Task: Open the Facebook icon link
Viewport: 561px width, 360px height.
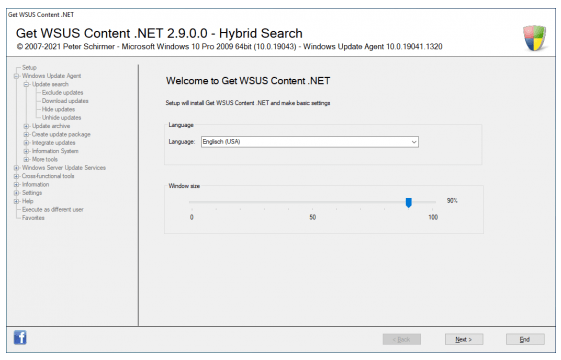Action: (x=20, y=337)
